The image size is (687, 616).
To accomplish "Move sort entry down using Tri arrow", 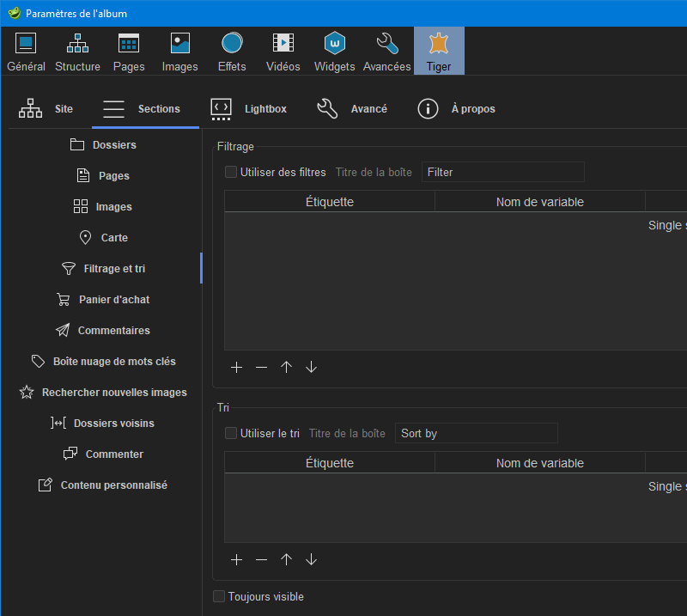I will coord(312,560).
